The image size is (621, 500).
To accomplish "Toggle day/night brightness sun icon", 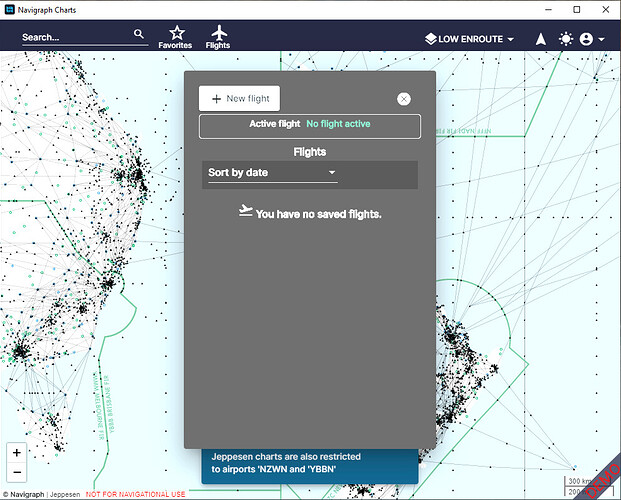I will (566, 39).
